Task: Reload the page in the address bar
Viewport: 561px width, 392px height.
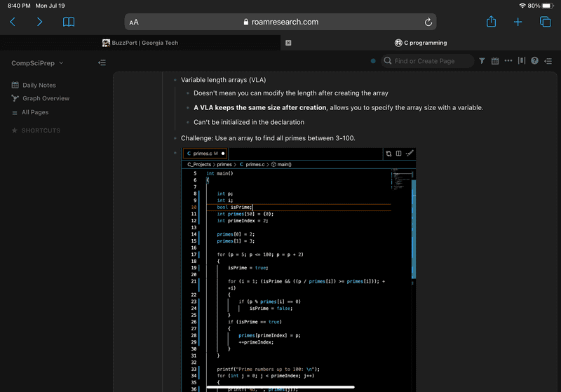Action: (428, 22)
